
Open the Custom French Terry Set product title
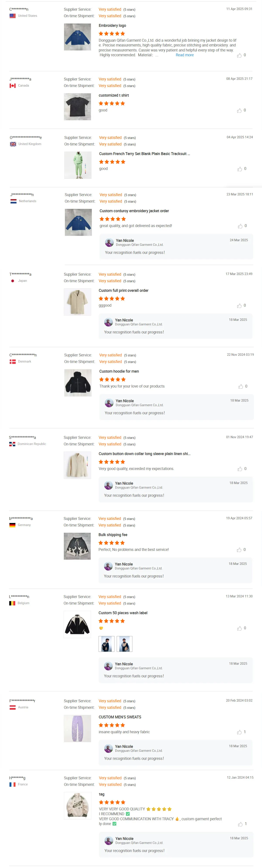pos(144,154)
